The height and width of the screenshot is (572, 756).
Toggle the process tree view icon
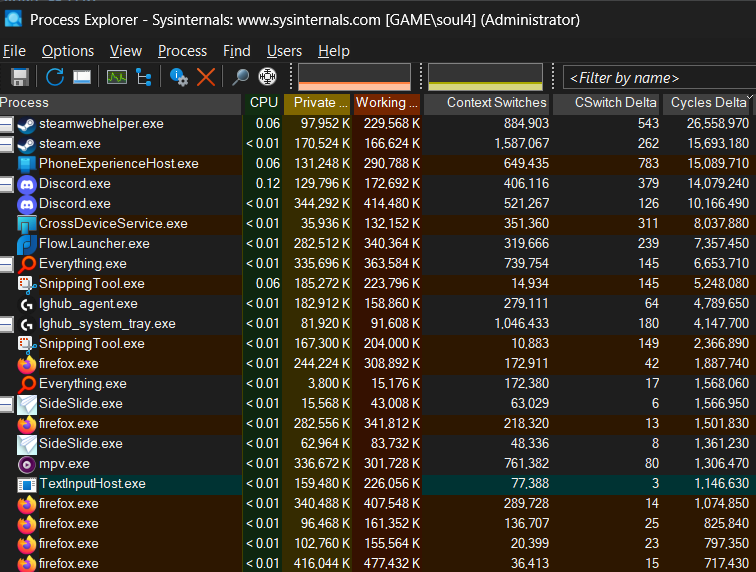[x=143, y=77]
